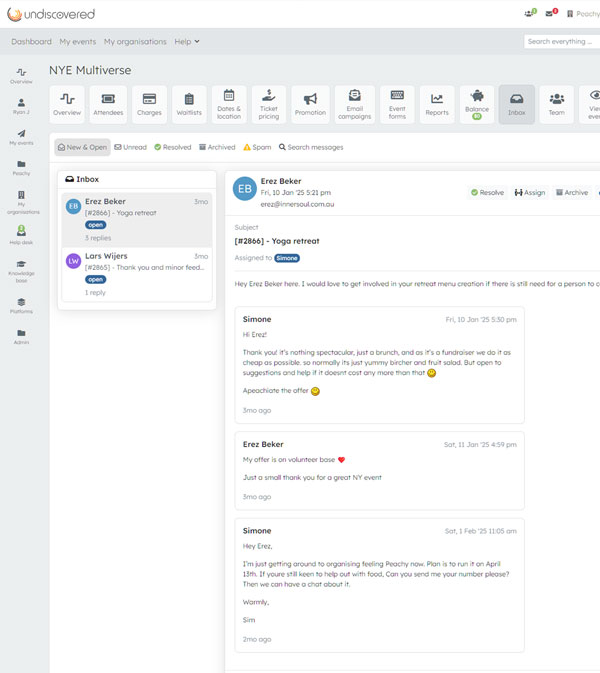Screen dimensions: 600x673
Task: Go to My events in the sidebar
Action: click(x=21, y=137)
